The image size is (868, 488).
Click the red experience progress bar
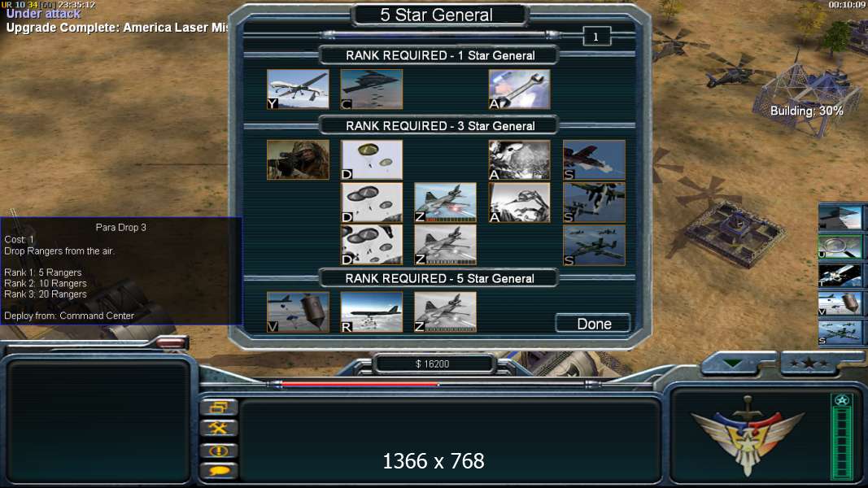point(360,383)
